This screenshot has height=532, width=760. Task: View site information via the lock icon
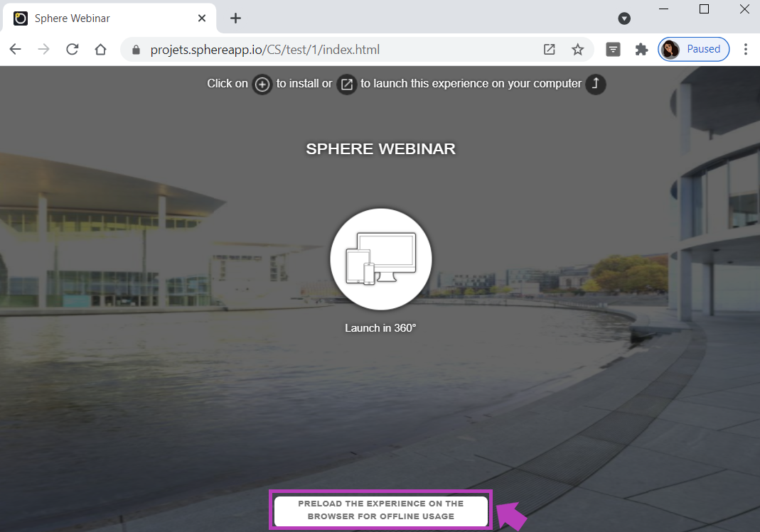[136, 50]
